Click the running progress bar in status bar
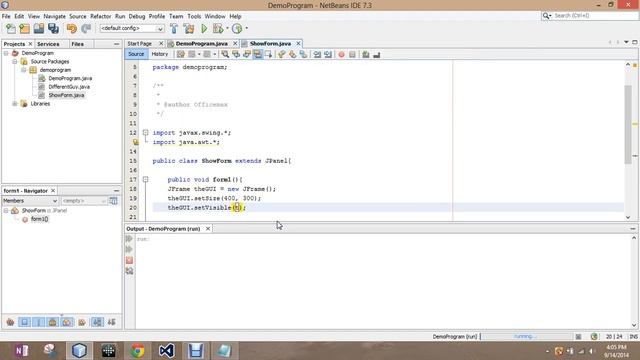The height and width of the screenshot is (360, 640). (x=527, y=336)
